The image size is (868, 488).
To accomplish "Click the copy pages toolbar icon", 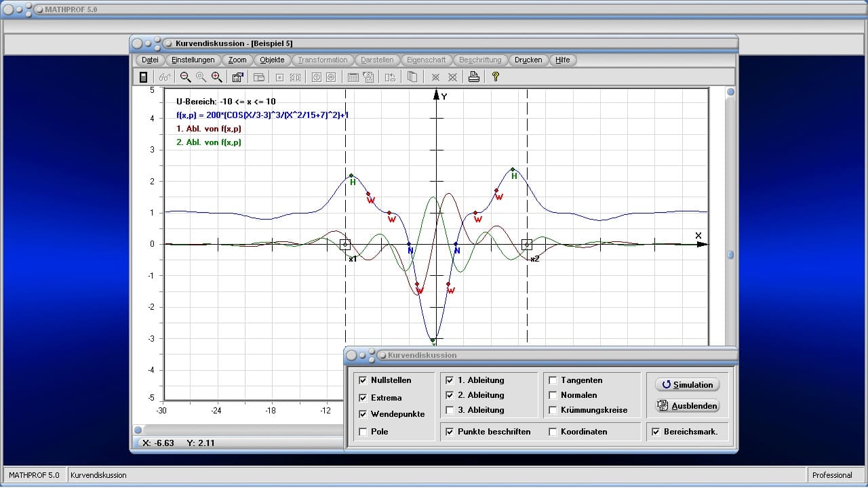I will coord(412,77).
